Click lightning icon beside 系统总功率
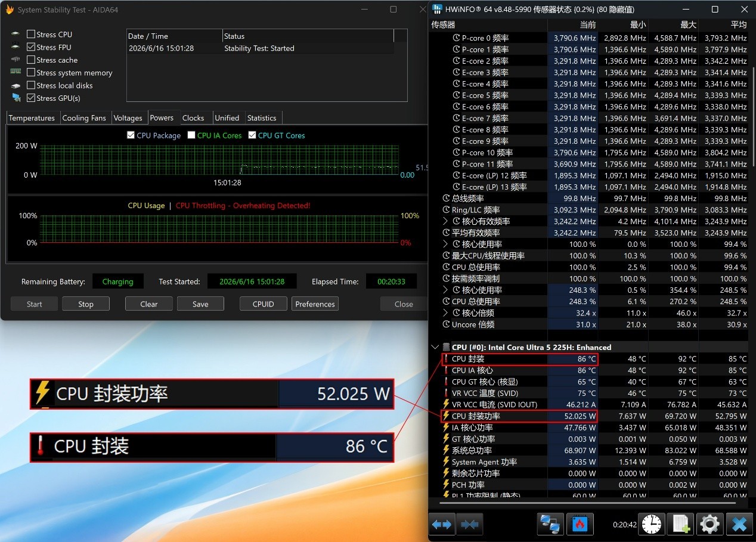Viewport: 756px width, 542px height. tap(446, 450)
